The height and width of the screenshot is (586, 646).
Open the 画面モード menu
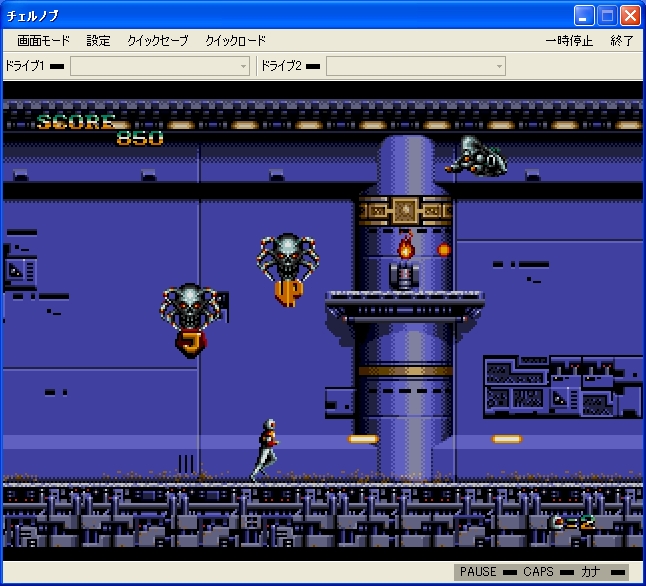point(44,41)
